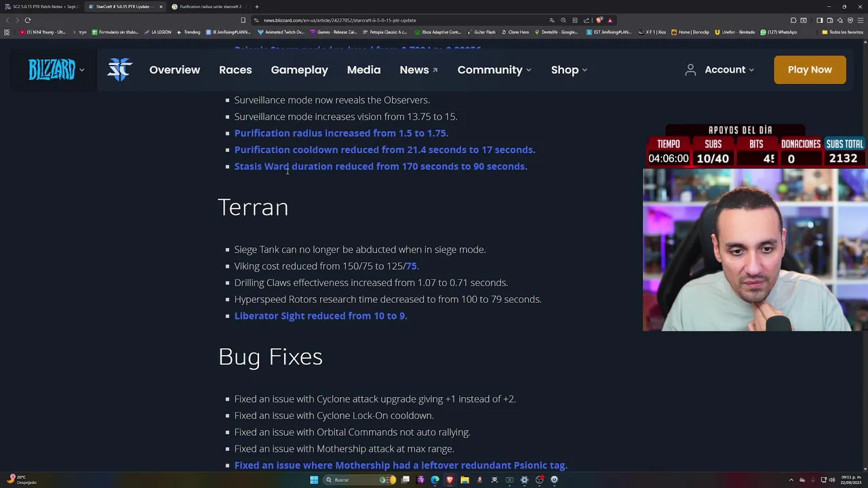The height and width of the screenshot is (488, 868).
Task: Click the Terran section heading
Action: (253, 207)
